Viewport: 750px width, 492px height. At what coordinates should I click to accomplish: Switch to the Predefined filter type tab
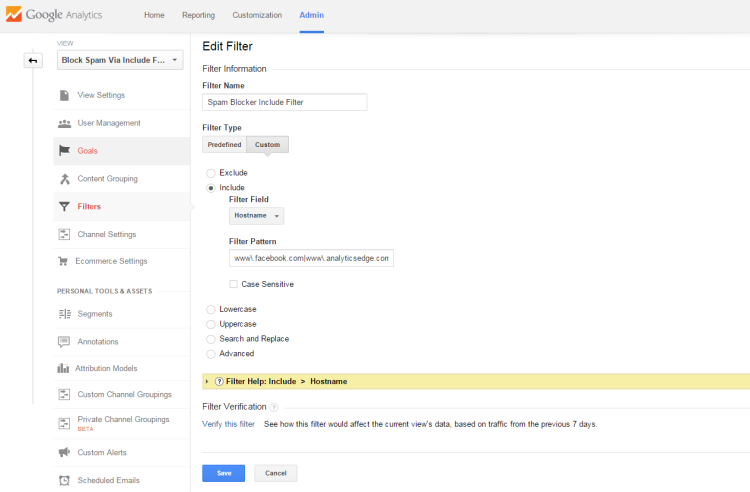(x=224, y=144)
